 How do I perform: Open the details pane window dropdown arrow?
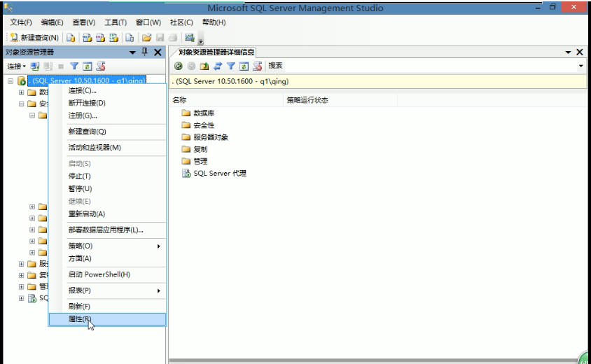point(568,52)
